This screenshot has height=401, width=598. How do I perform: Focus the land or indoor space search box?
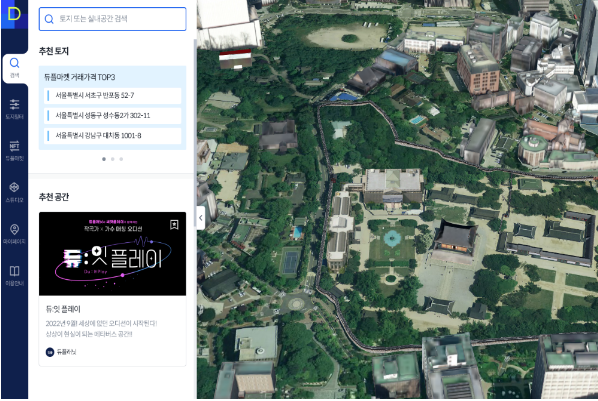coord(113,19)
